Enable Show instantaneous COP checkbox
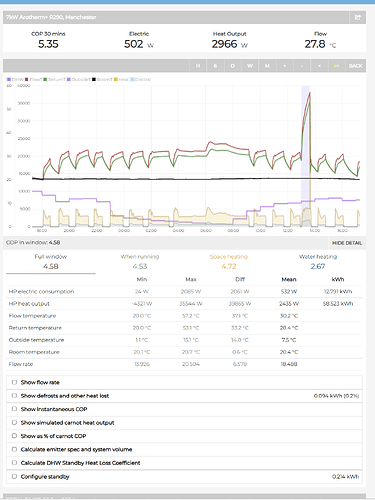The image size is (375, 500). pos(14,409)
